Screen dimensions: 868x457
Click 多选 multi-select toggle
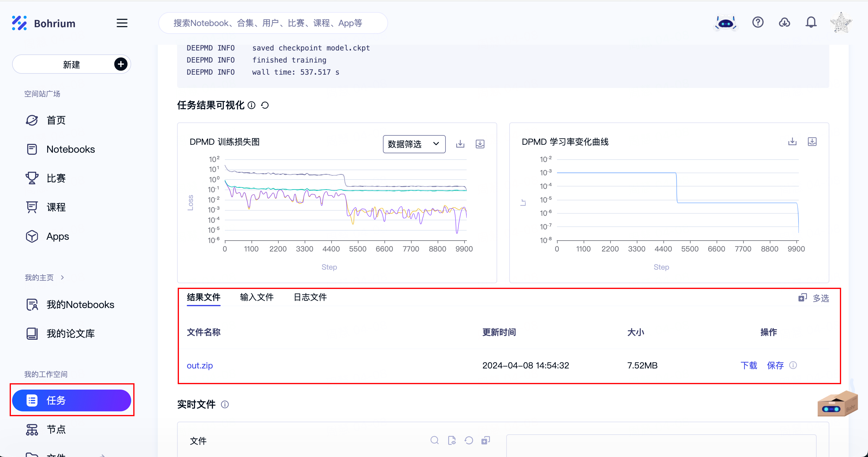coord(815,297)
